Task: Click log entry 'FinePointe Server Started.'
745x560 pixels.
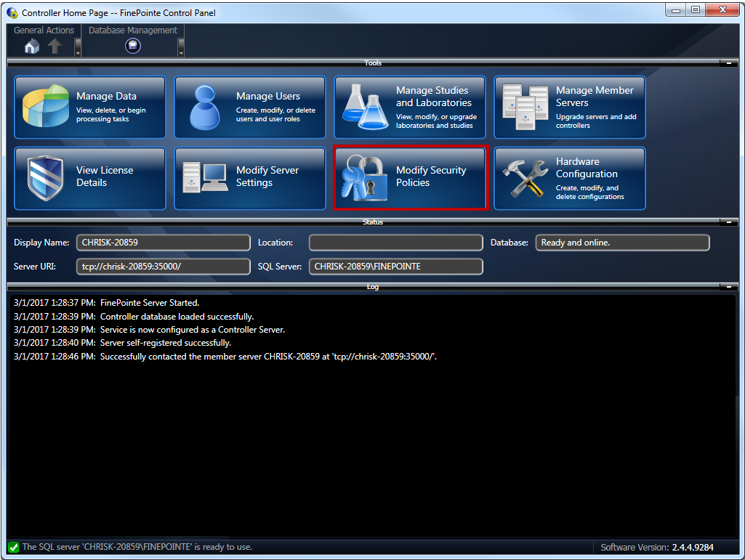Action: (x=150, y=303)
